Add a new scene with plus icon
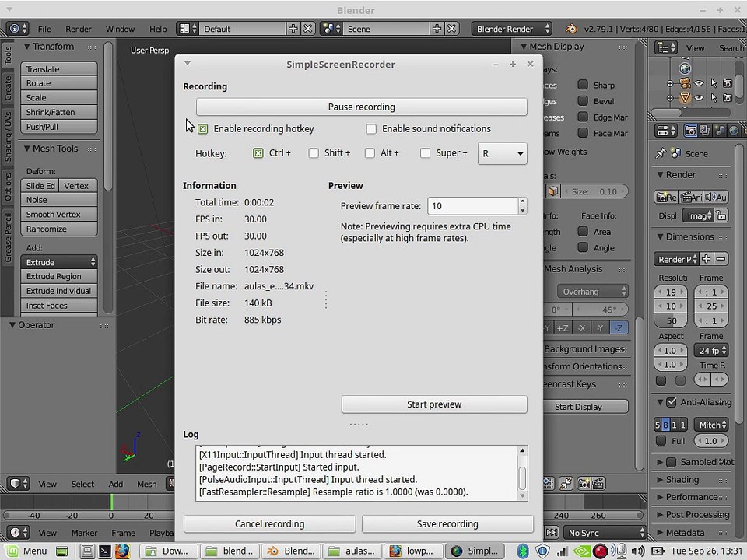 point(437,29)
